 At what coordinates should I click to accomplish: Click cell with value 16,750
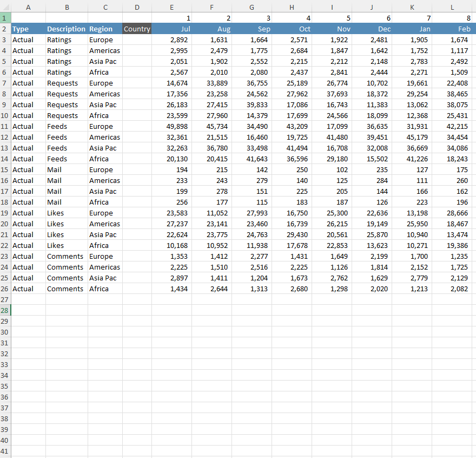click(x=292, y=213)
